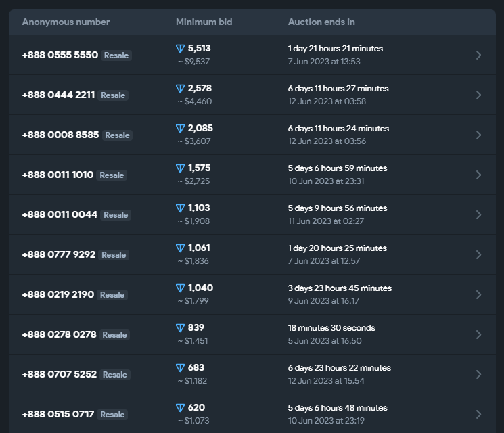The height and width of the screenshot is (433, 504).
Task: Click date '12 Jun 2023 at 03:58'
Action: click(327, 101)
